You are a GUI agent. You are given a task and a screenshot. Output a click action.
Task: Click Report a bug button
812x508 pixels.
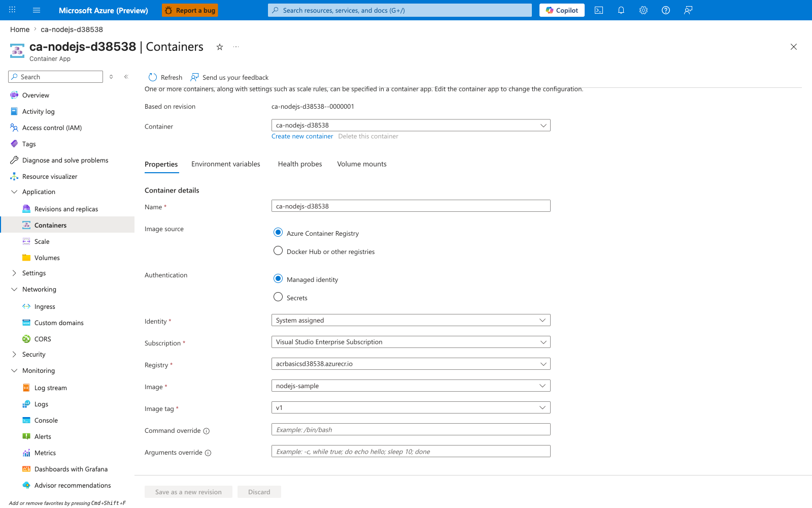coord(190,10)
